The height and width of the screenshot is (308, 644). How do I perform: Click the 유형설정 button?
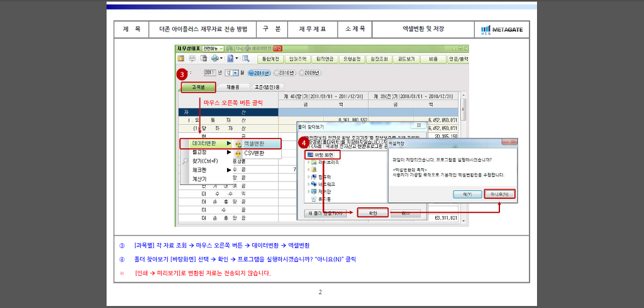click(352, 59)
